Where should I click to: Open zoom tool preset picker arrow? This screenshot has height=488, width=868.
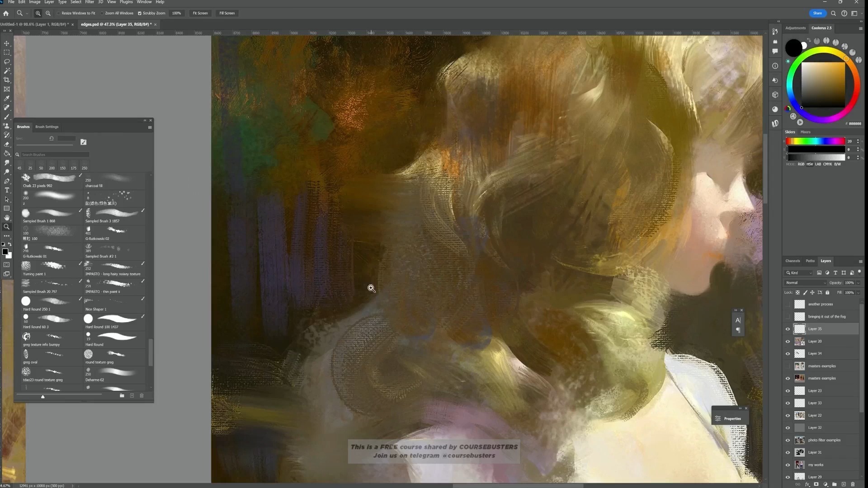tap(27, 14)
